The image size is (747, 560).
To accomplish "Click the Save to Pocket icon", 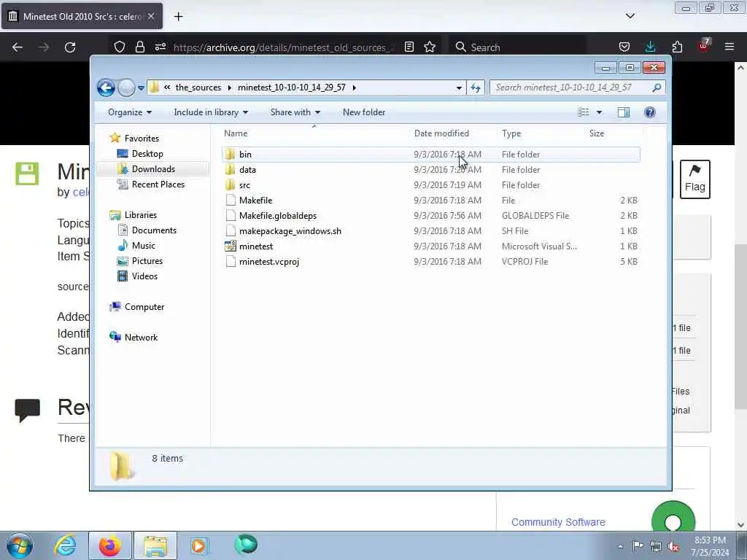I will pos(624,47).
